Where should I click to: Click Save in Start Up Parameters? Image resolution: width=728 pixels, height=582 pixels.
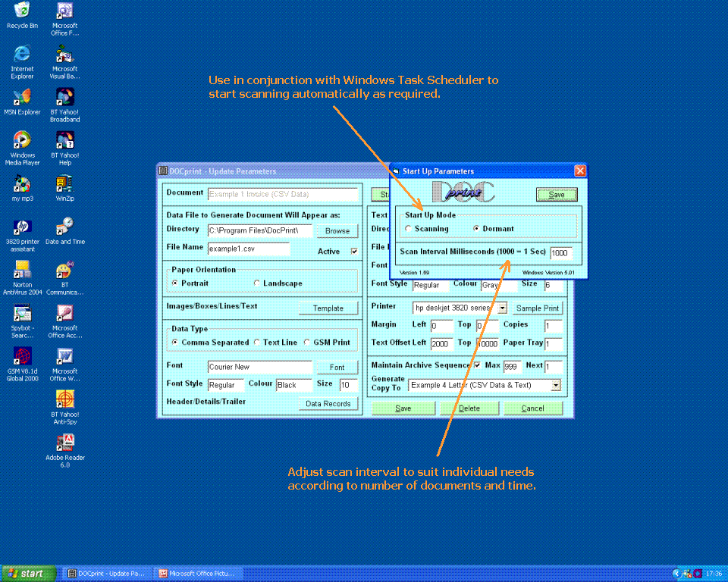pyautogui.click(x=557, y=195)
